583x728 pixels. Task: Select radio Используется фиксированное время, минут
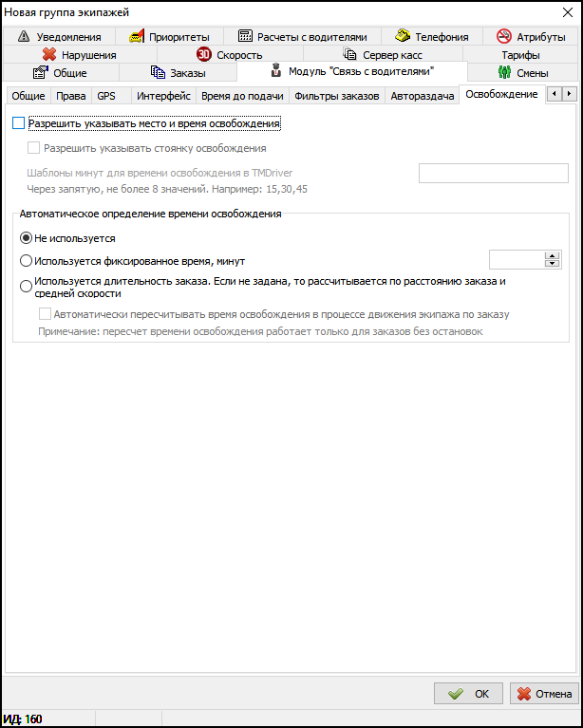(26, 260)
